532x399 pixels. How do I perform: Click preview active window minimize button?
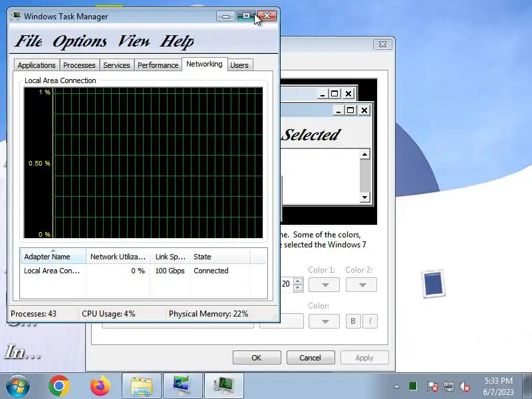point(338,110)
